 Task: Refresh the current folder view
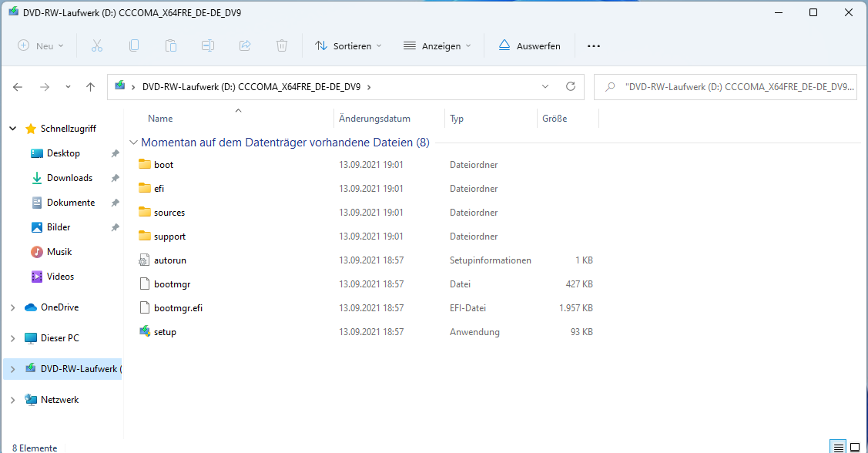pos(571,86)
